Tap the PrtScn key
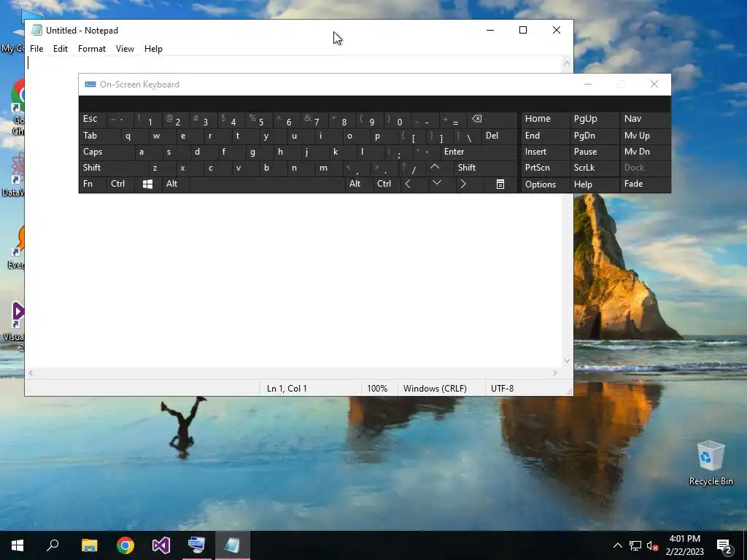The width and height of the screenshot is (747, 560). click(x=545, y=168)
